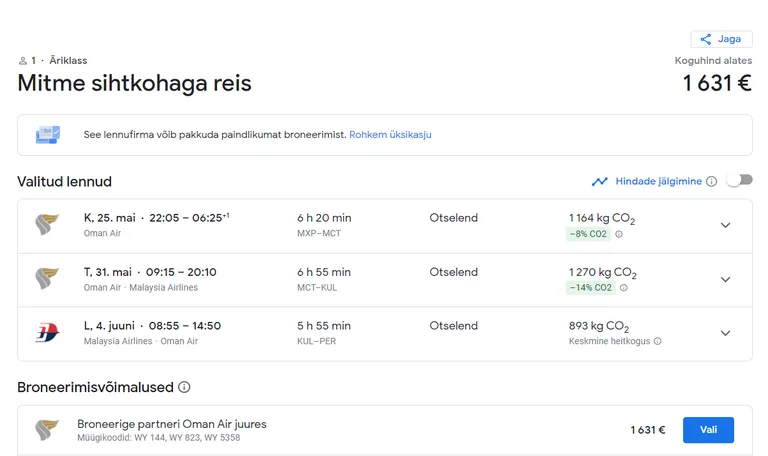Screen dimensions: 768x456
Task: Click the '5 h 55 min' duration
Action: [x=324, y=326]
